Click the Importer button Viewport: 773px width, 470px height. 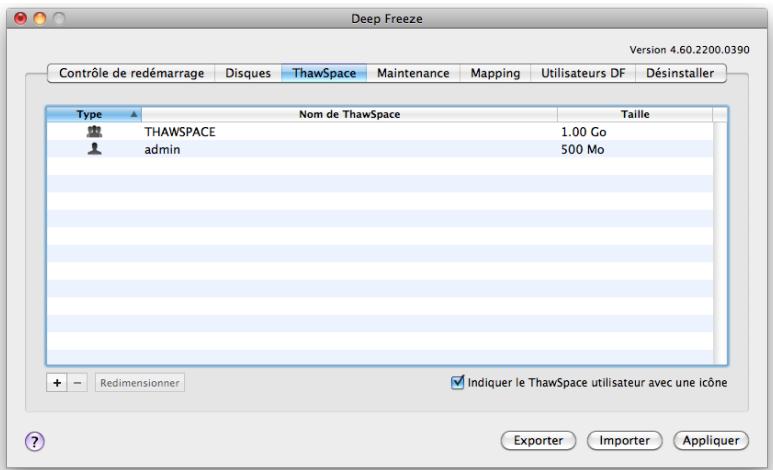click(x=625, y=440)
